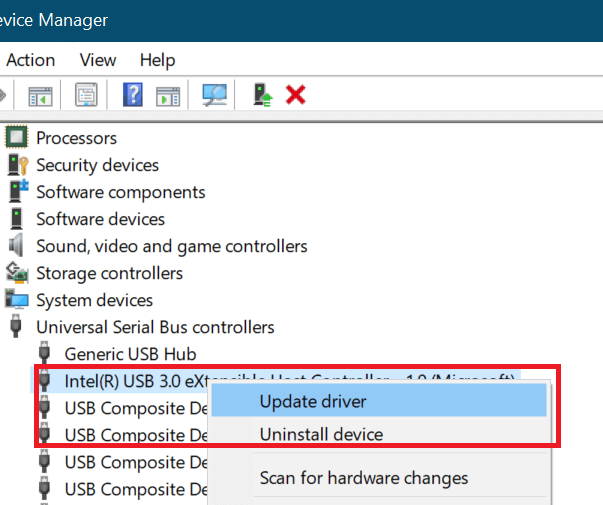Select the Processors category
603x505 pixels.
tap(76, 138)
